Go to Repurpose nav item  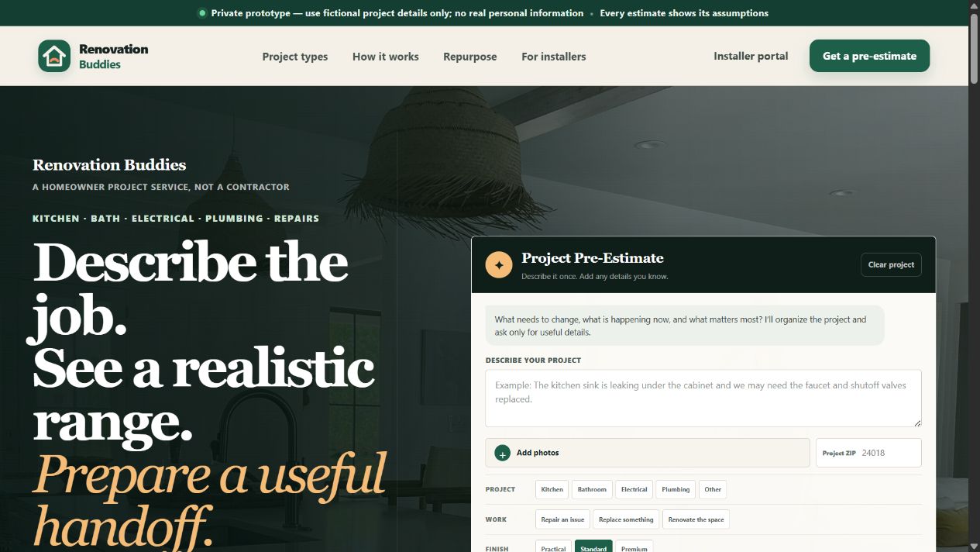(x=470, y=57)
